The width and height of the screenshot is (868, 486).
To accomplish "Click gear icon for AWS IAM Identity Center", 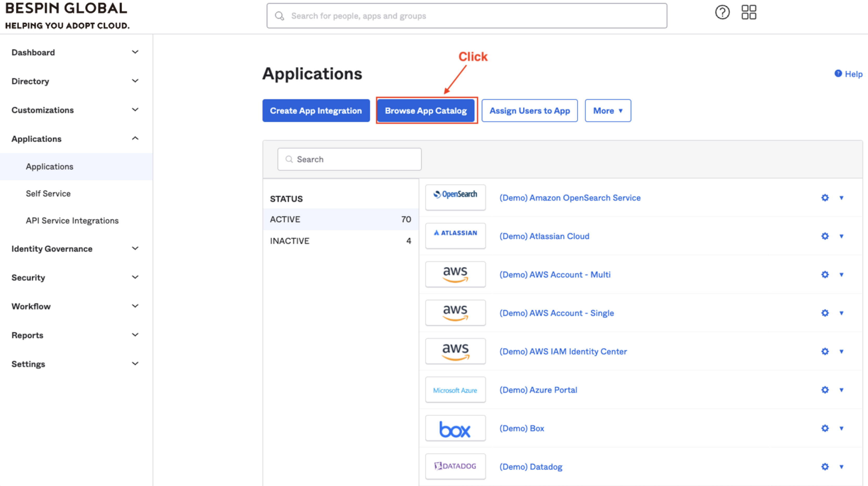I will pos(825,351).
